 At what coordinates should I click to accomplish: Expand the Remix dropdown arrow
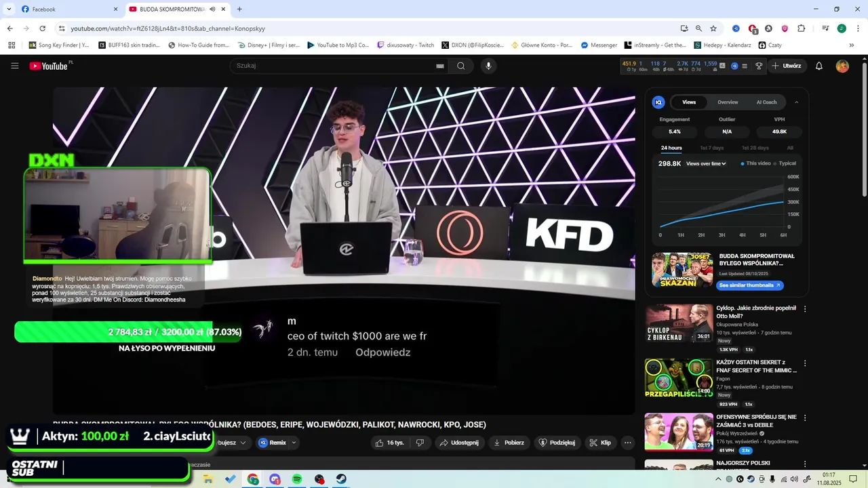[294, 443]
